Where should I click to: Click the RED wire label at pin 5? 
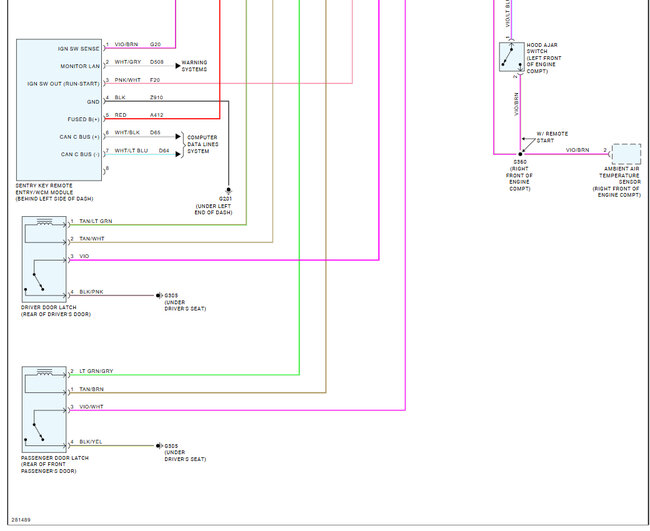[x=121, y=115]
